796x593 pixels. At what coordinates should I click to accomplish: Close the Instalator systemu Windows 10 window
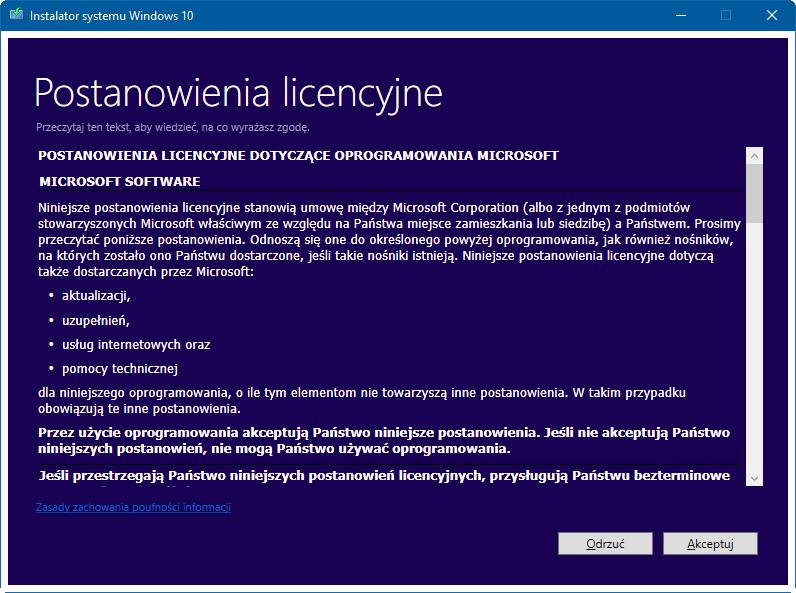(772, 15)
